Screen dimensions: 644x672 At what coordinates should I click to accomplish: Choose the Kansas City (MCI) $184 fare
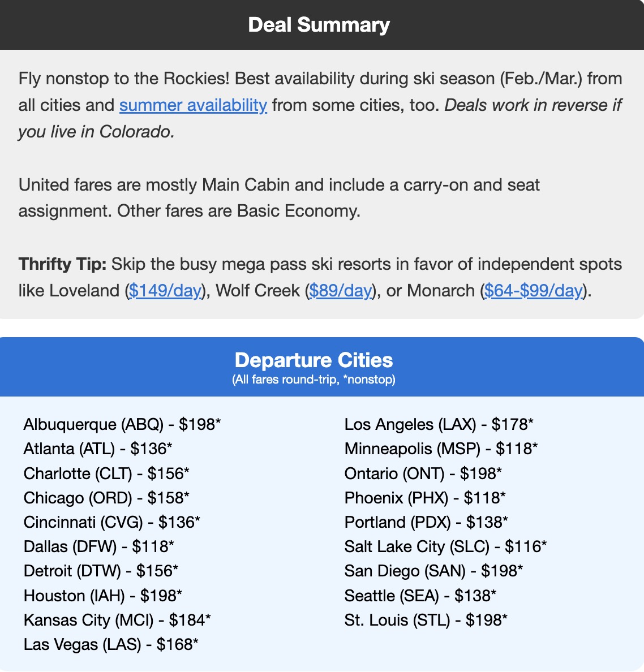coord(117,620)
